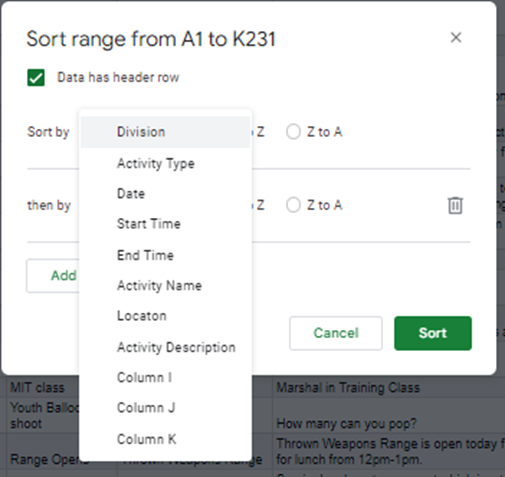
Task: Uncheck 'Data has header row' checkbox
Action: tap(36, 78)
